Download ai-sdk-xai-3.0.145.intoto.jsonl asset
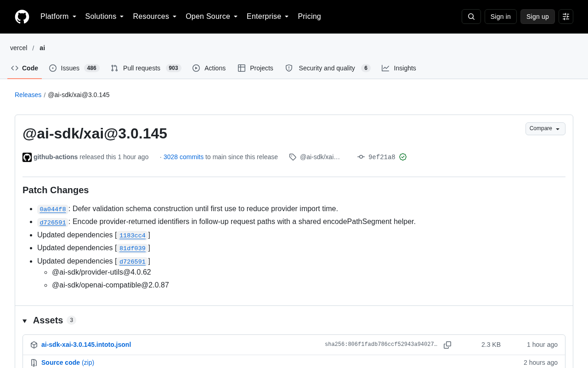 click(86, 345)
